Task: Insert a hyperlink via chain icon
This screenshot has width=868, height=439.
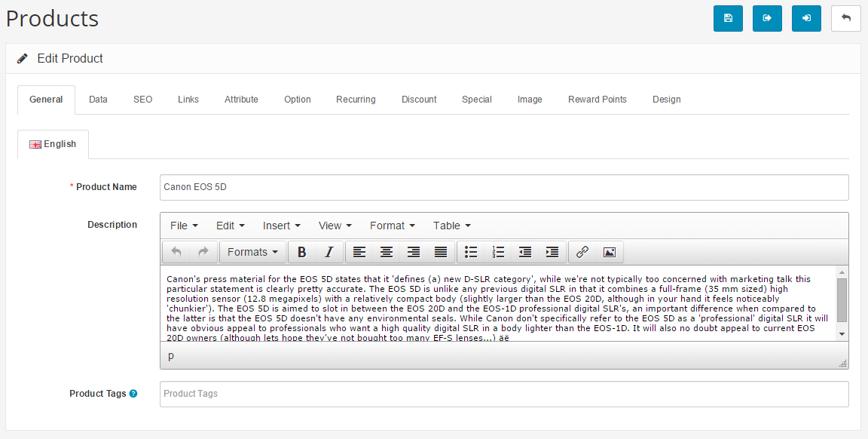Action: pos(582,252)
